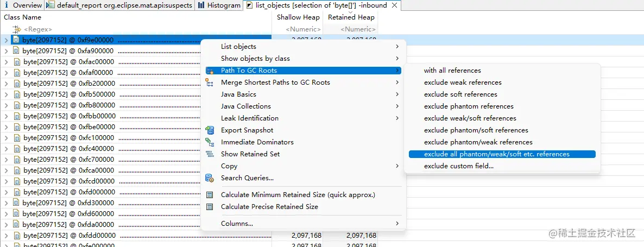Expand the byte[] @ 0xfac00000 row
Viewport: 644px width, 247px height.
[6, 62]
